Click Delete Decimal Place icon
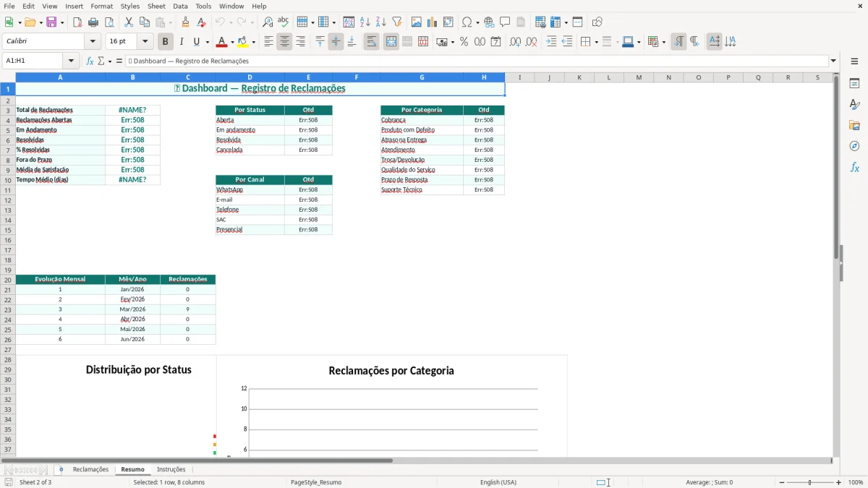 tap(532, 42)
